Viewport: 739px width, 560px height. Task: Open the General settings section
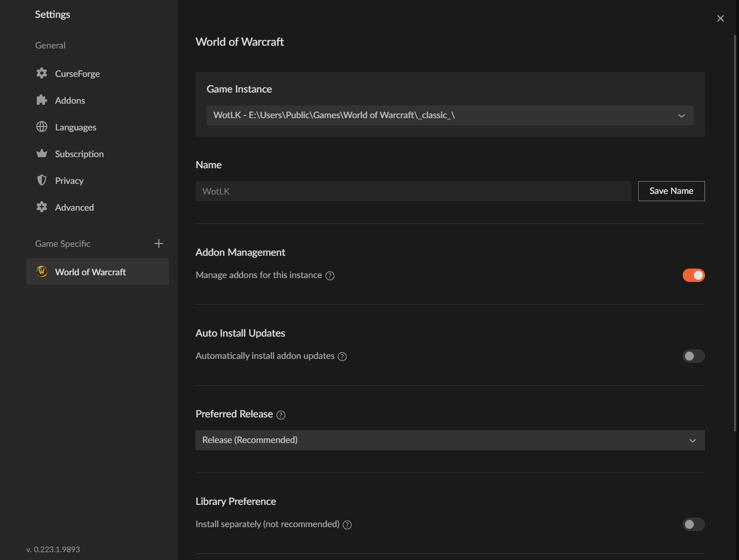(x=50, y=45)
